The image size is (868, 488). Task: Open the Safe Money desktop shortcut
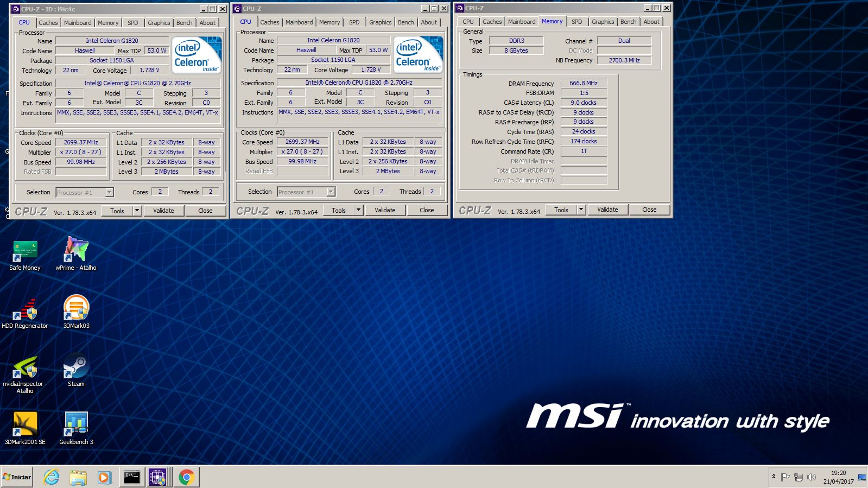coord(25,255)
